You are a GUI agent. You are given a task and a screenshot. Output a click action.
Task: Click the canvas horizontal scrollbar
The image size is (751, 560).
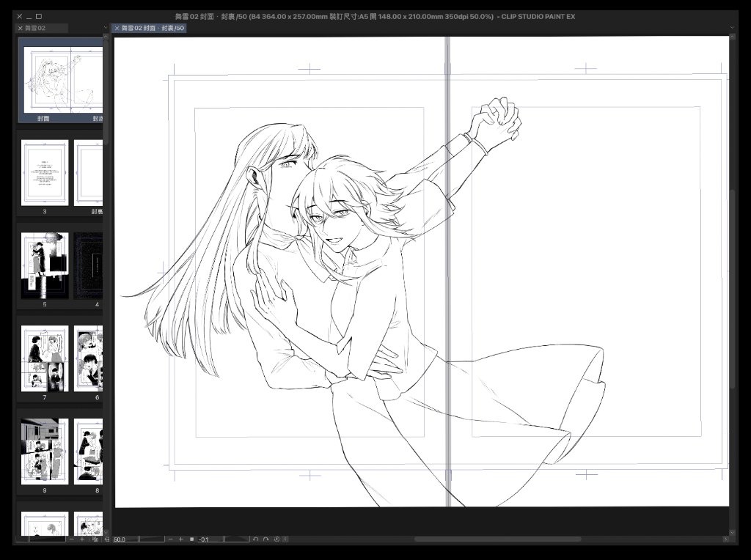pyautogui.click(x=497, y=539)
